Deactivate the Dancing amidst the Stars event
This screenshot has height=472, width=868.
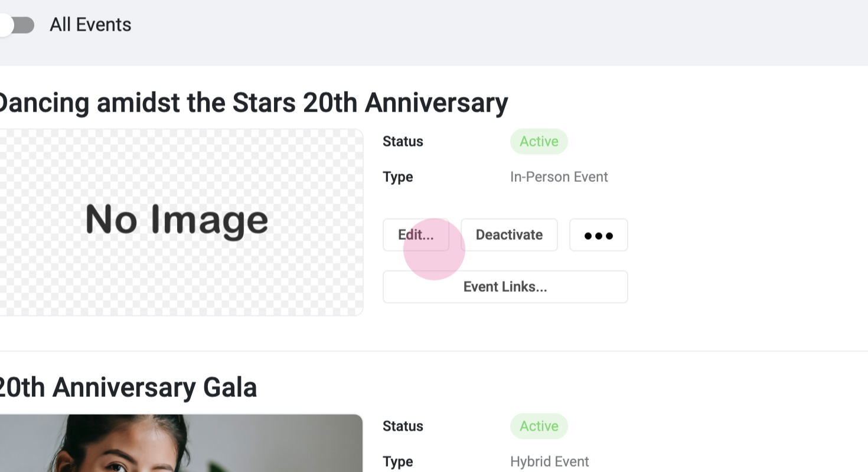pos(509,235)
